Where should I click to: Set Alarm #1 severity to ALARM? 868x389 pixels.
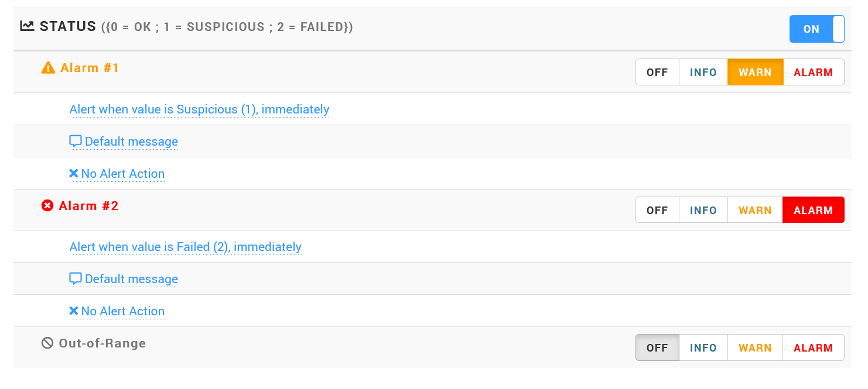tap(813, 73)
